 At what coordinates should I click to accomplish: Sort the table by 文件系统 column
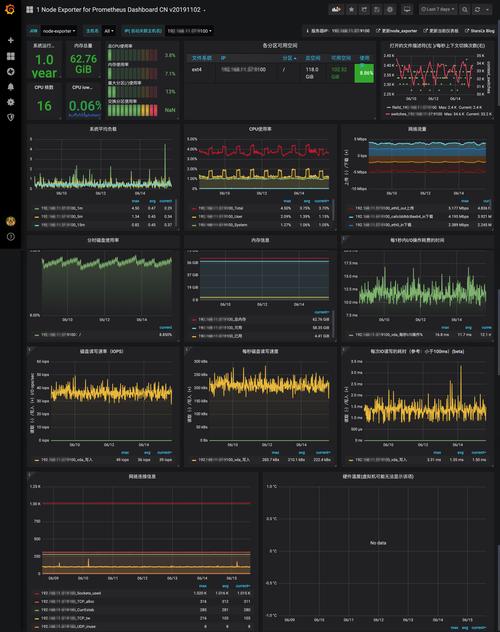(201, 58)
